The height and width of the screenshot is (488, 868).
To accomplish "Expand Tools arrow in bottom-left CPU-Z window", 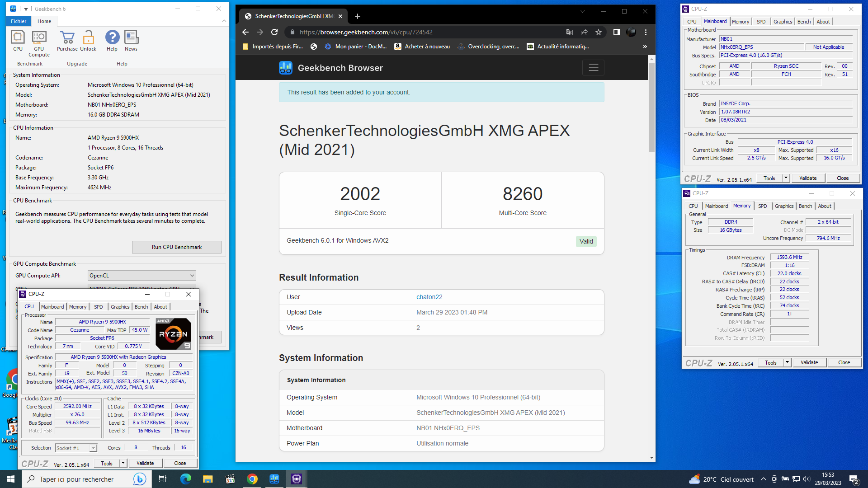I will (x=123, y=463).
